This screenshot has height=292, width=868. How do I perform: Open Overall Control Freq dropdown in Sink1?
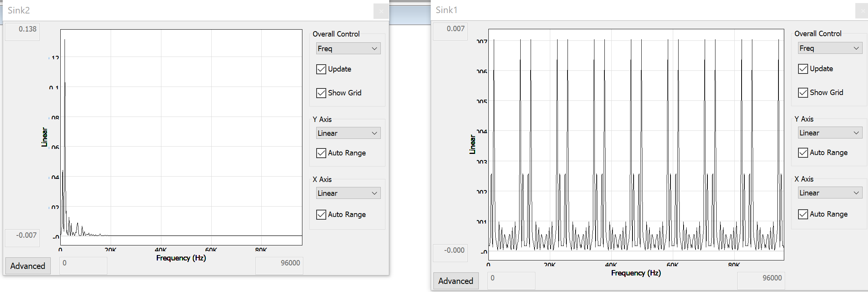pos(830,48)
